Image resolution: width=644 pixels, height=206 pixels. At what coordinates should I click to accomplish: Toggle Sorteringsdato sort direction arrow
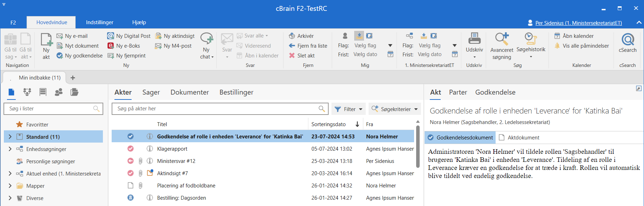pos(357,124)
